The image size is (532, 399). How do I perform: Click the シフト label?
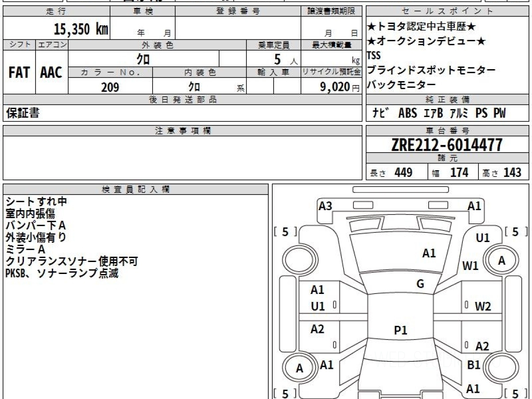[20, 44]
